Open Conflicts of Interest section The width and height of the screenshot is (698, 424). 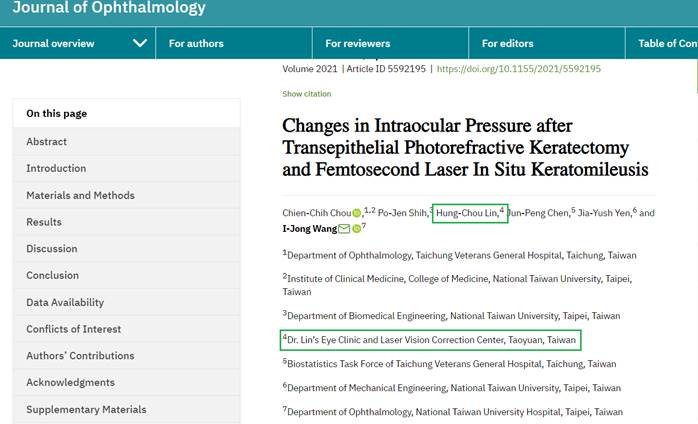click(x=73, y=329)
